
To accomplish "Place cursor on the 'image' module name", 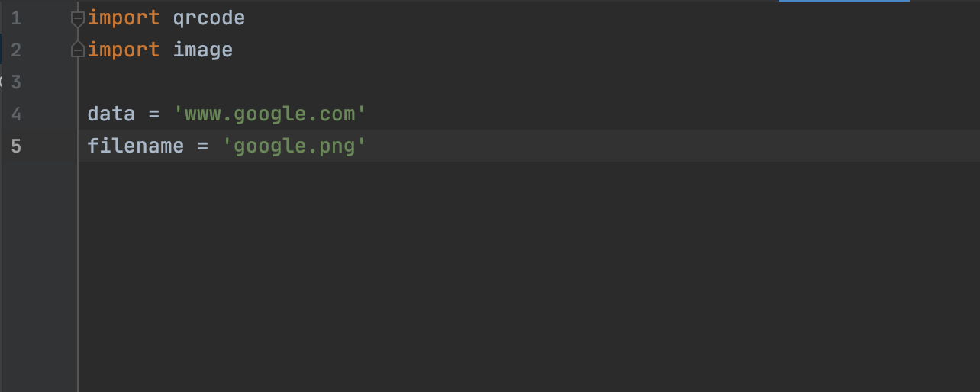I will [202, 50].
